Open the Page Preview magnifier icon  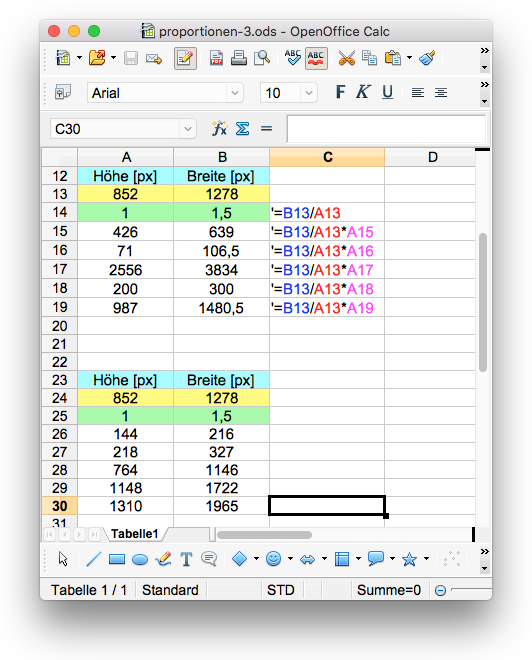[x=262, y=58]
